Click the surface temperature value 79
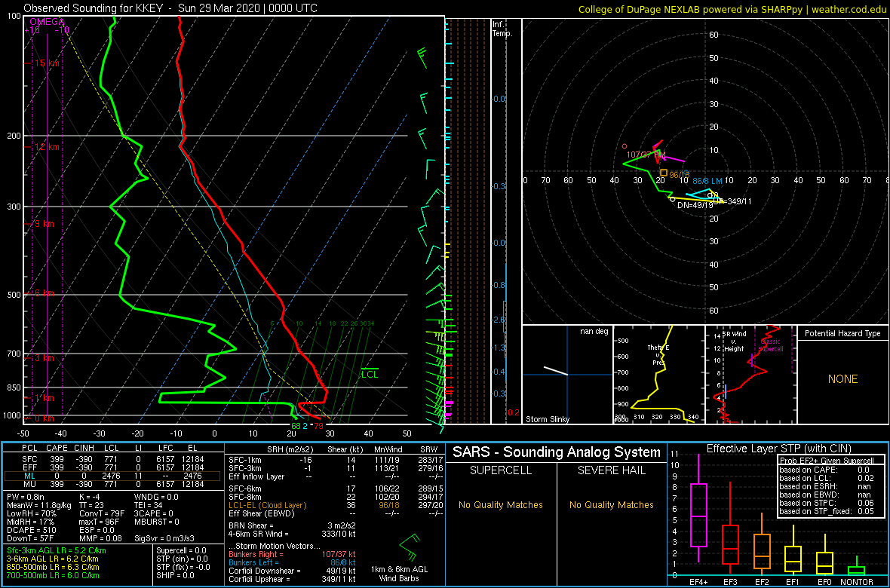 pyautogui.click(x=319, y=426)
